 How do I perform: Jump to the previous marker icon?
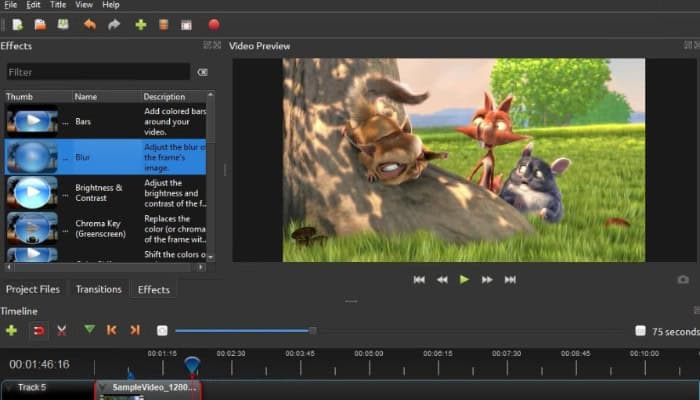tap(112, 330)
